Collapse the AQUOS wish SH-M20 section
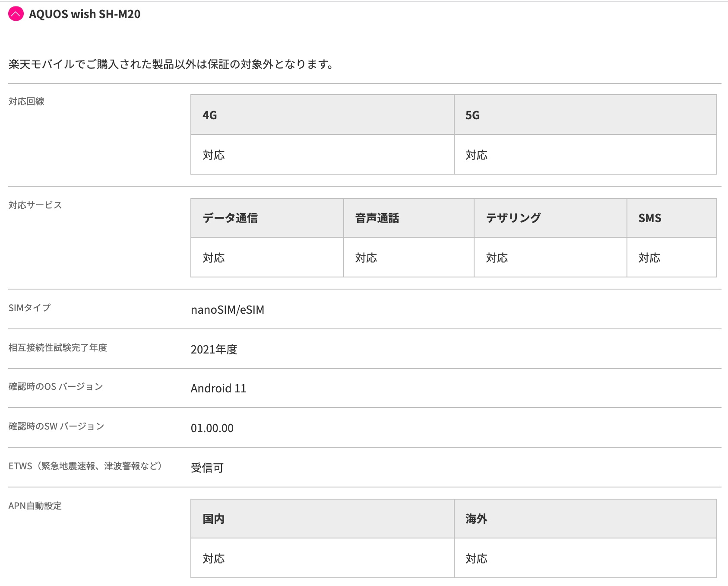This screenshot has width=728, height=586. coord(16,14)
